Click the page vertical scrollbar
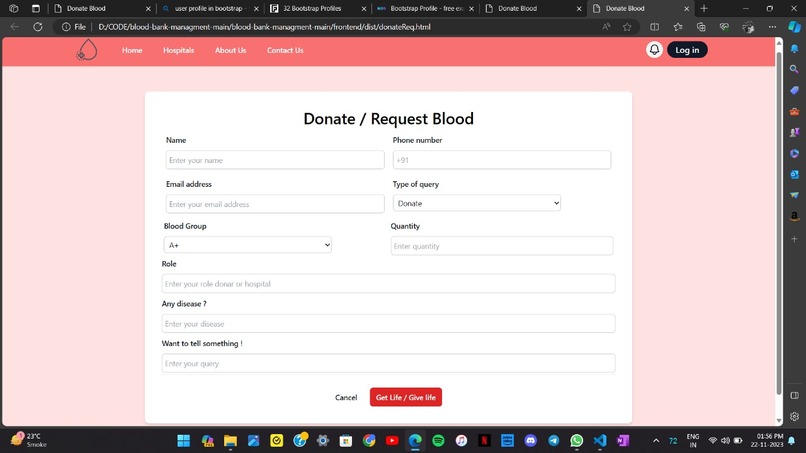 (x=779, y=221)
